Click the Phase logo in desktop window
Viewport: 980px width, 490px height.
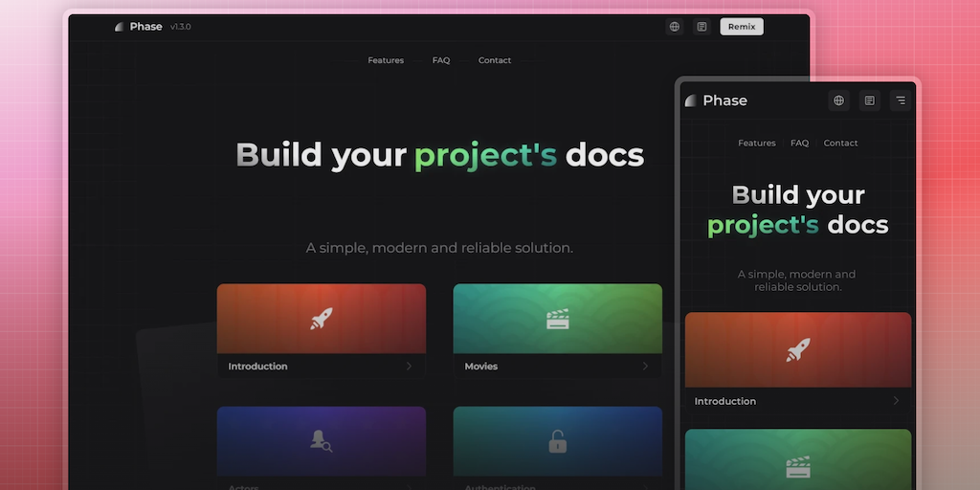click(139, 26)
